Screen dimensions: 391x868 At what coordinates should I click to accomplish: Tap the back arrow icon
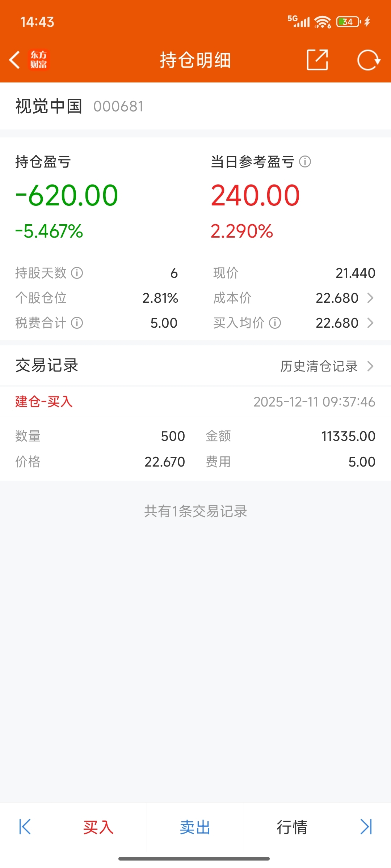(14, 60)
